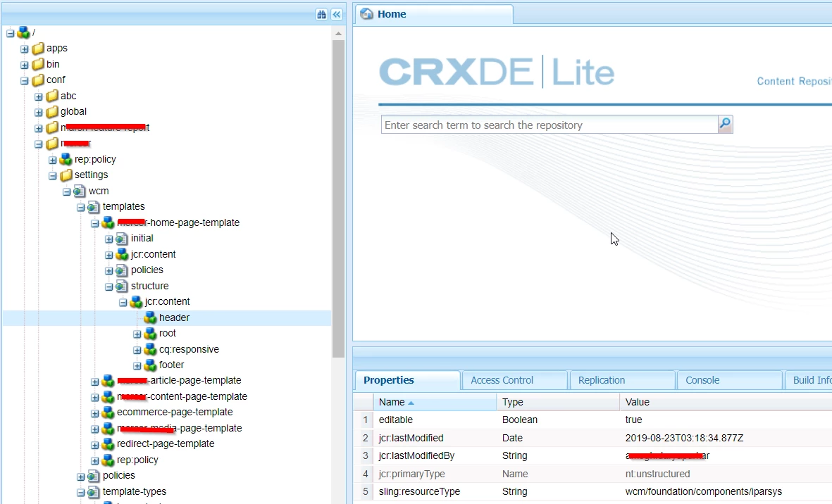Switch to the Properties tab
The height and width of the screenshot is (504, 832).
point(407,381)
